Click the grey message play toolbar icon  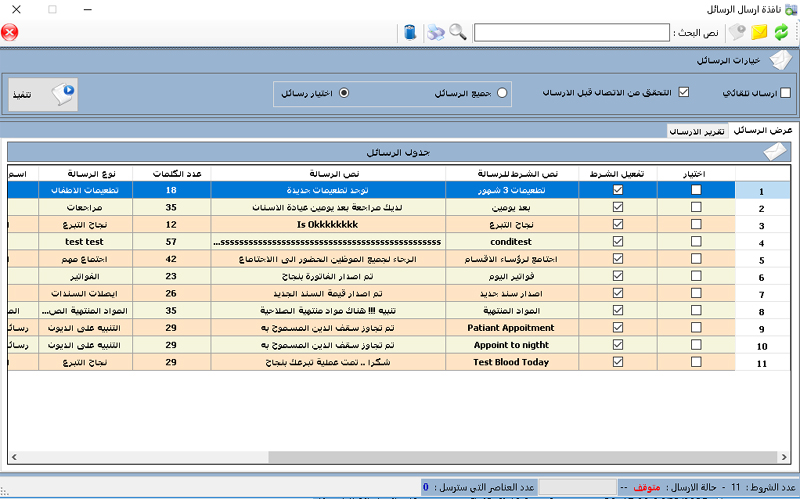(737, 32)
